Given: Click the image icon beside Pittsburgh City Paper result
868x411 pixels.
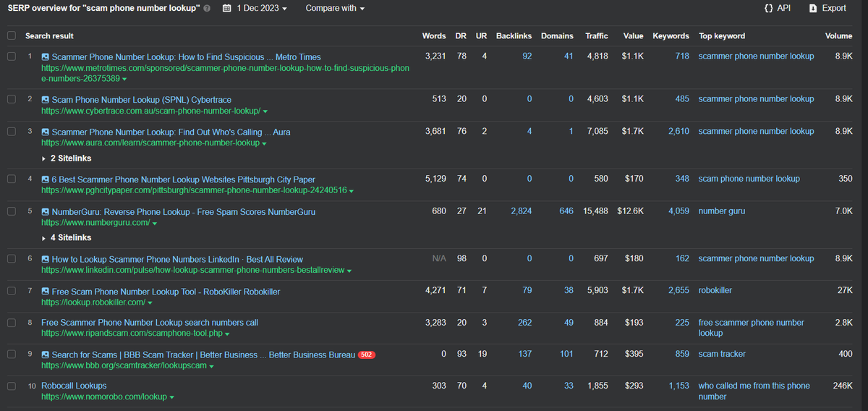Looking at the screenshot, I should point(46,179).
